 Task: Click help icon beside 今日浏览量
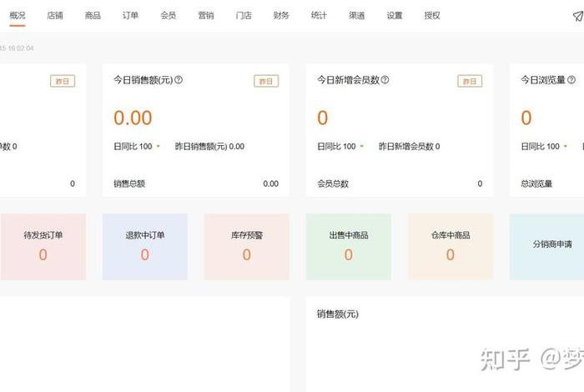pyautogui.click(x=571, y=80)
